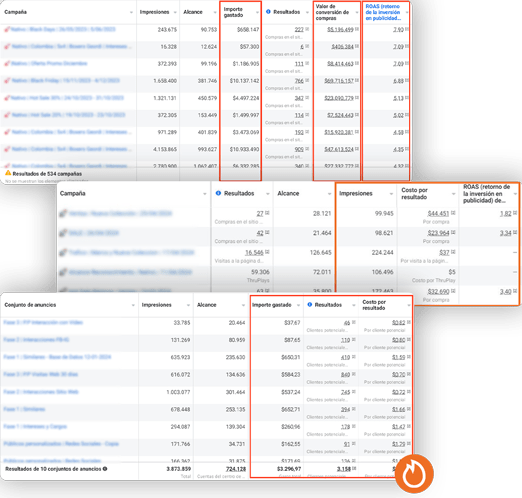
Task: Click the warning triangle near Resultados de 534 campañas
Action: (8, 173)
